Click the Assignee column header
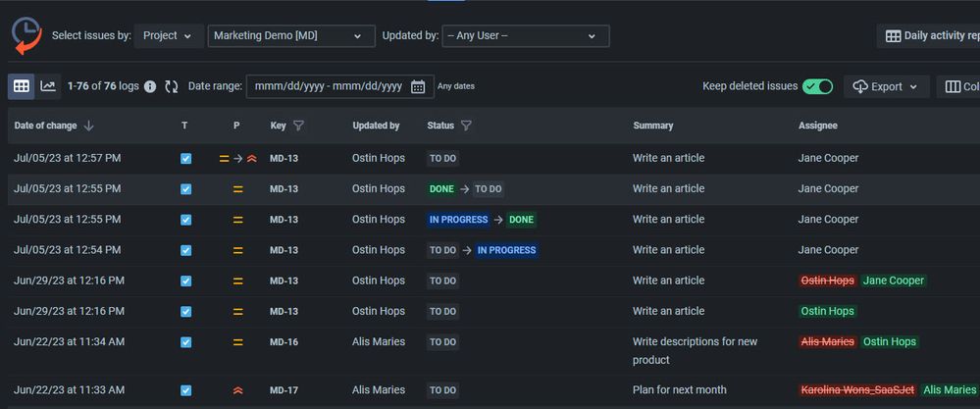The height and width of the screenshot is (409, 980). (x=817, y=126)
